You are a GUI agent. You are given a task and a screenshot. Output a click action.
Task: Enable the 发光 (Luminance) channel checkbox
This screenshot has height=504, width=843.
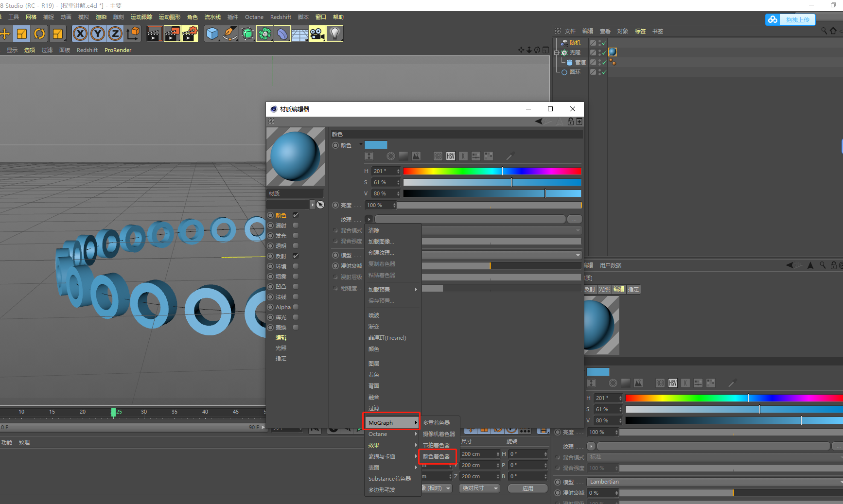click(x=296, y=236)
